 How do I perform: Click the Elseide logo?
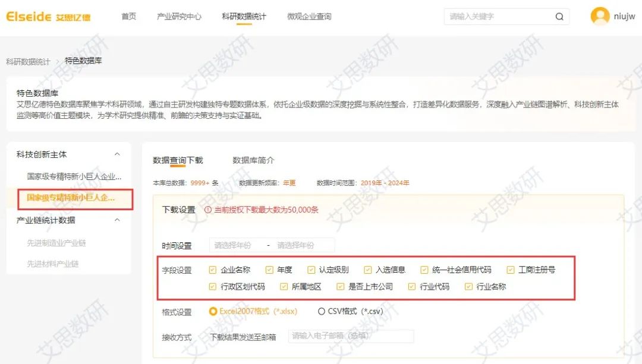48,17
